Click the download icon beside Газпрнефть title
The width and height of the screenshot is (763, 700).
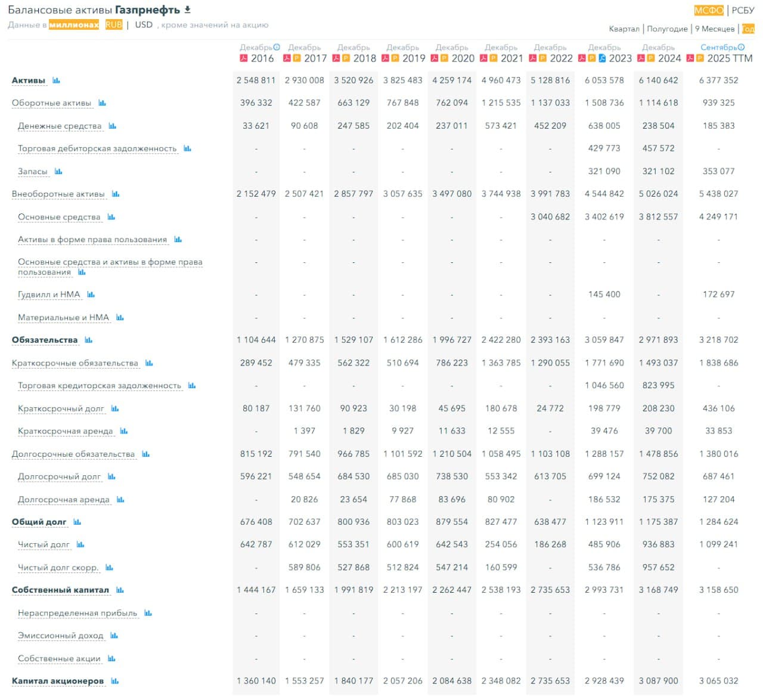coord(188,10)
